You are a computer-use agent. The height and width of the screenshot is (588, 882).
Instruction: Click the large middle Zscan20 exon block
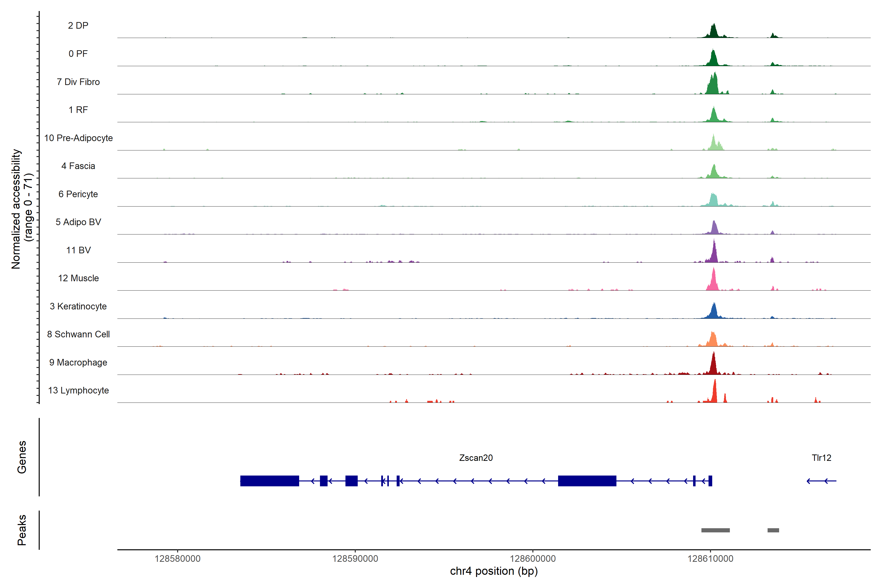pos(587,481)
